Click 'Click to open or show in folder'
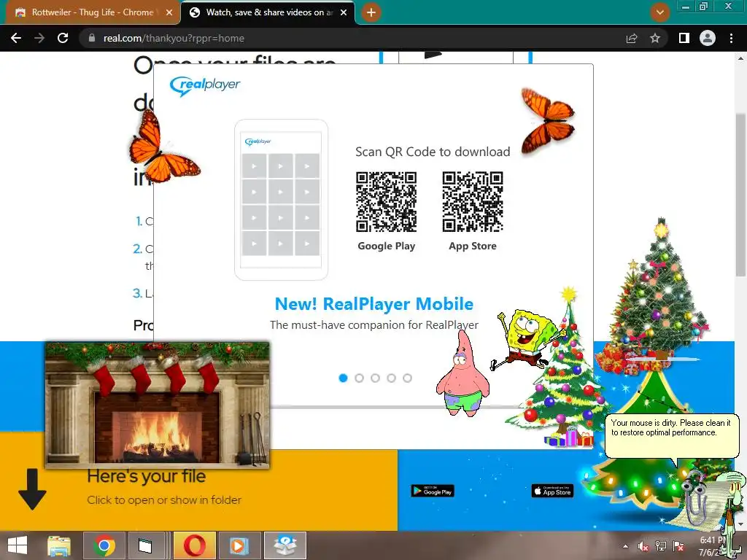Screen dimensions: 747x560 [164, 500]
